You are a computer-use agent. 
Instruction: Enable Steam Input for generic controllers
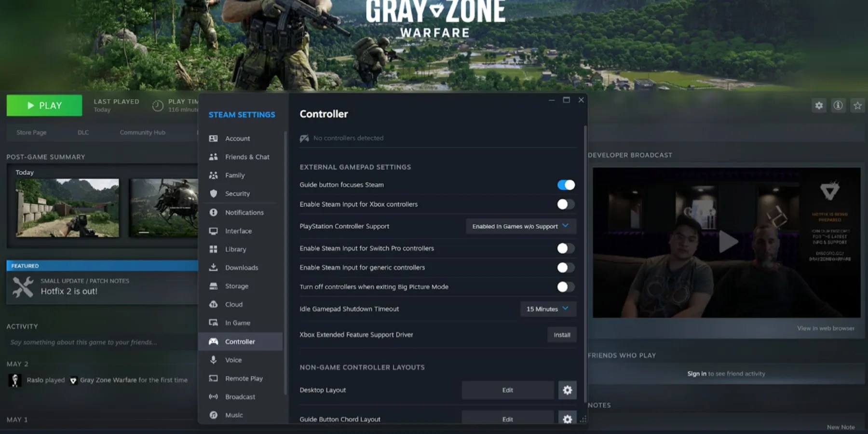point(566,268)
